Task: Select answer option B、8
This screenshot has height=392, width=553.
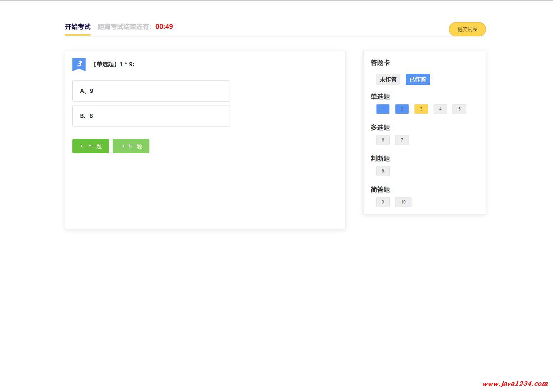Action: point(151,116)
